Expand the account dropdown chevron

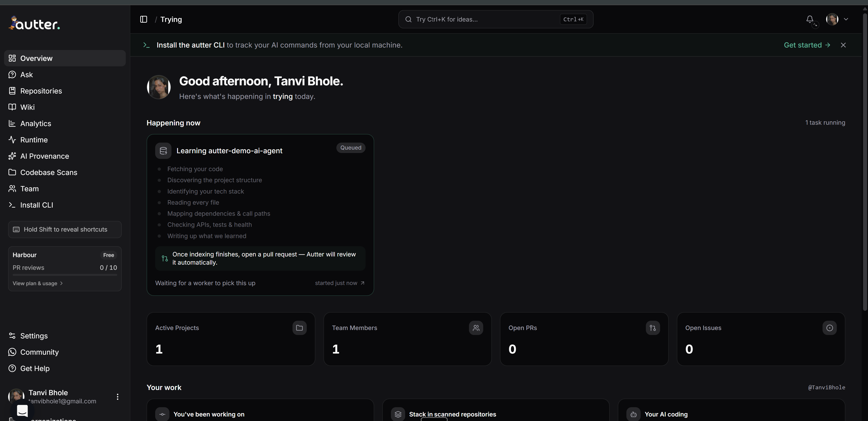(846, 19)
